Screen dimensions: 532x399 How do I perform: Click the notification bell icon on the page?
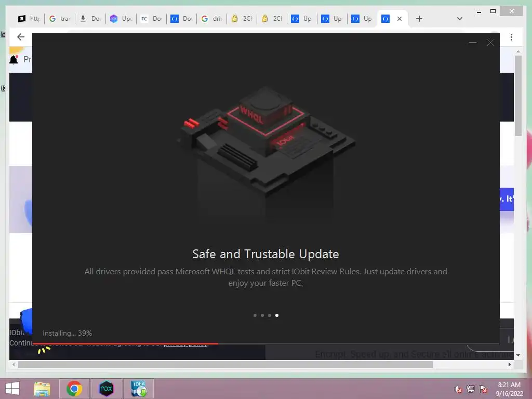[x=14, y=60]
